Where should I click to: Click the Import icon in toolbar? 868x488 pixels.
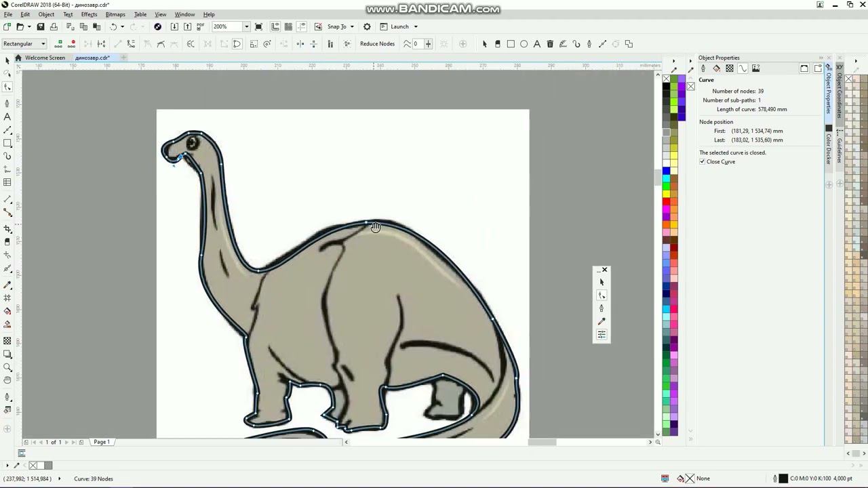click(174, 26)
